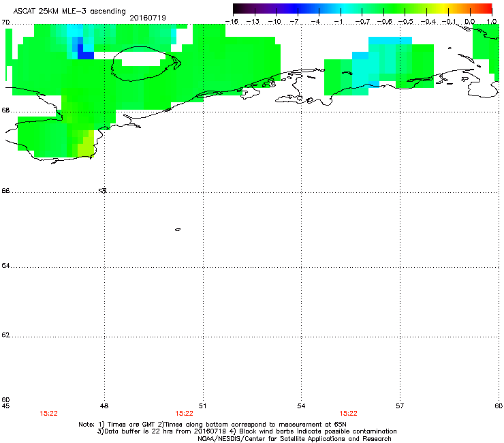Click the red 15:22 time between longitudes 45 and 48
This screenshot has width=504, height=443.
48,414
